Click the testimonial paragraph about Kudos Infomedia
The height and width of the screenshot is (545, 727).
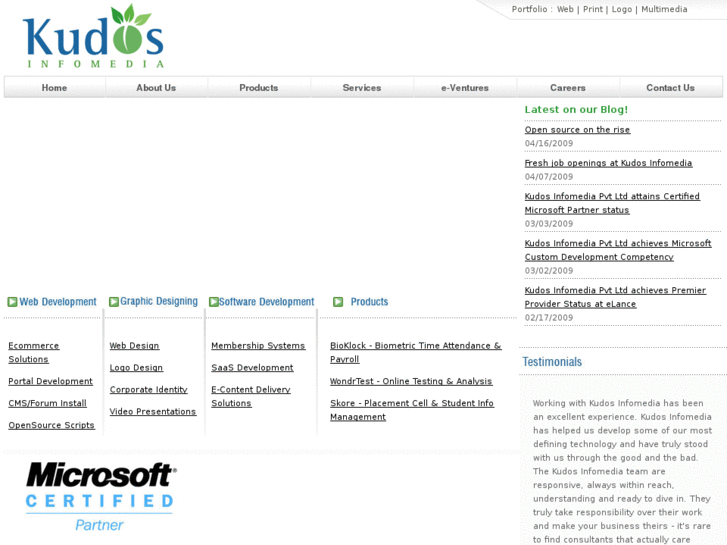[x=622, y=471]
